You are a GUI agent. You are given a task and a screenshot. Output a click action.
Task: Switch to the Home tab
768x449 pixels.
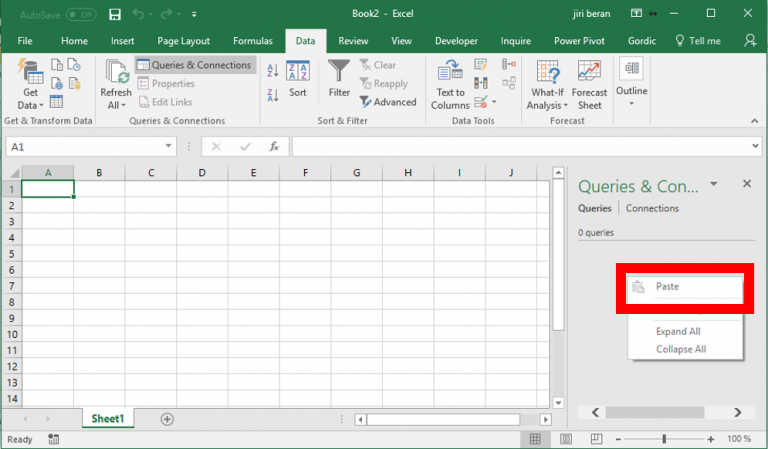(x=74, y=41)
